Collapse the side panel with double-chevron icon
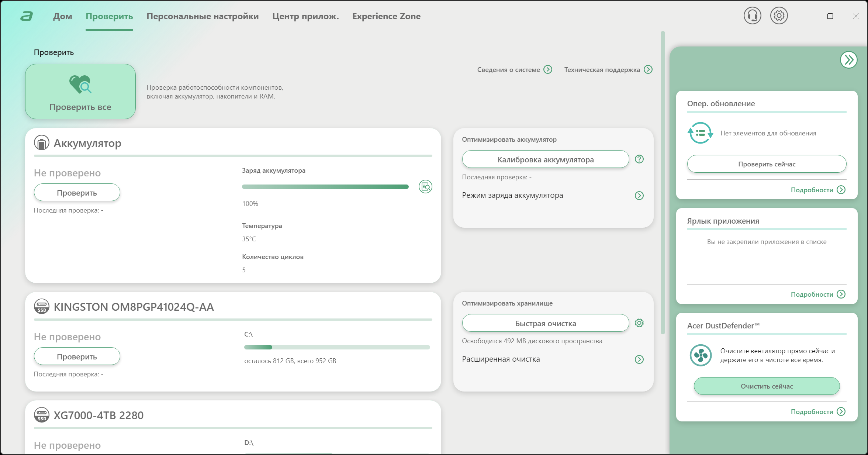 point(848,60)
